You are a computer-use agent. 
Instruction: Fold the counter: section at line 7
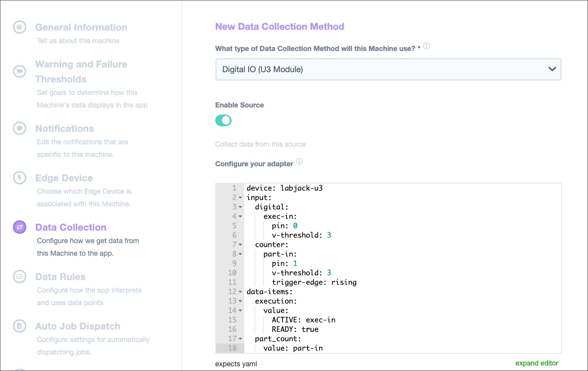[240, 245]
